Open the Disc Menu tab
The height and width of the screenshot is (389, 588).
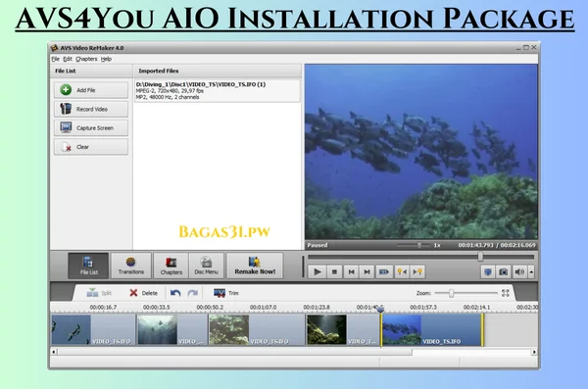pyautogui.click(x=206, y=266)
